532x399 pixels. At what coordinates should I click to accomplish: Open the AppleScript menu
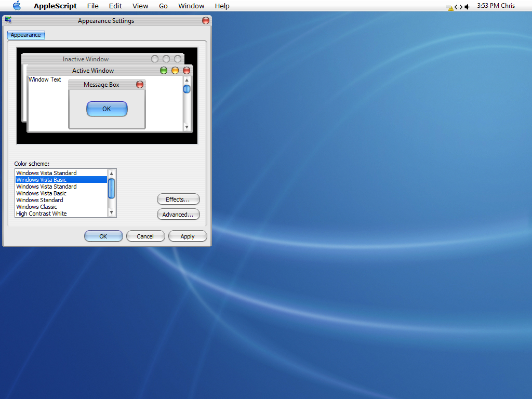[x=55, y=6]
